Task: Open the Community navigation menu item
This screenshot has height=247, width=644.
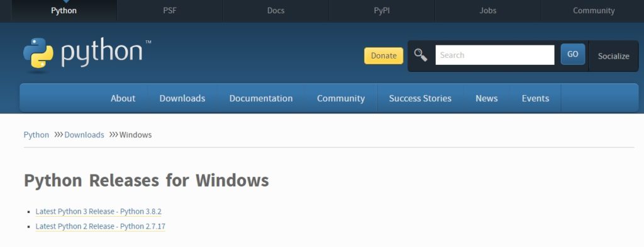Action: coord(340,98)
